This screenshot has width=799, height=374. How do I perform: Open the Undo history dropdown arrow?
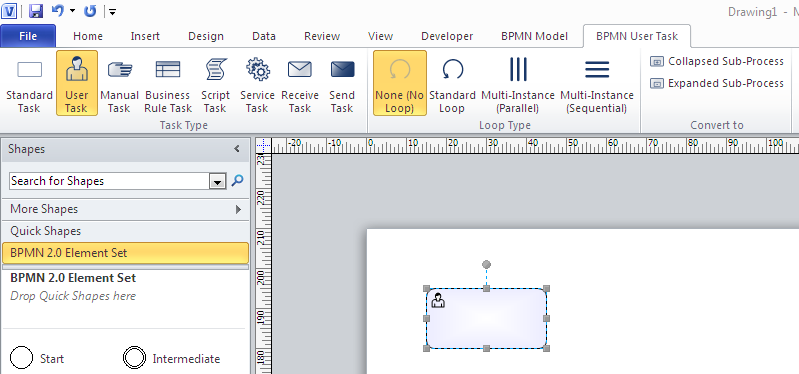(x=72, y=11)
